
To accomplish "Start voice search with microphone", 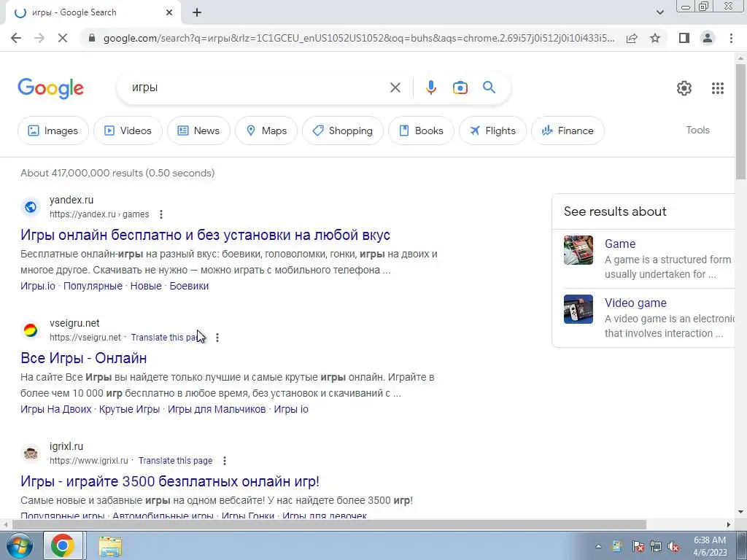I will pyautogui.click(x=430, y=87).
